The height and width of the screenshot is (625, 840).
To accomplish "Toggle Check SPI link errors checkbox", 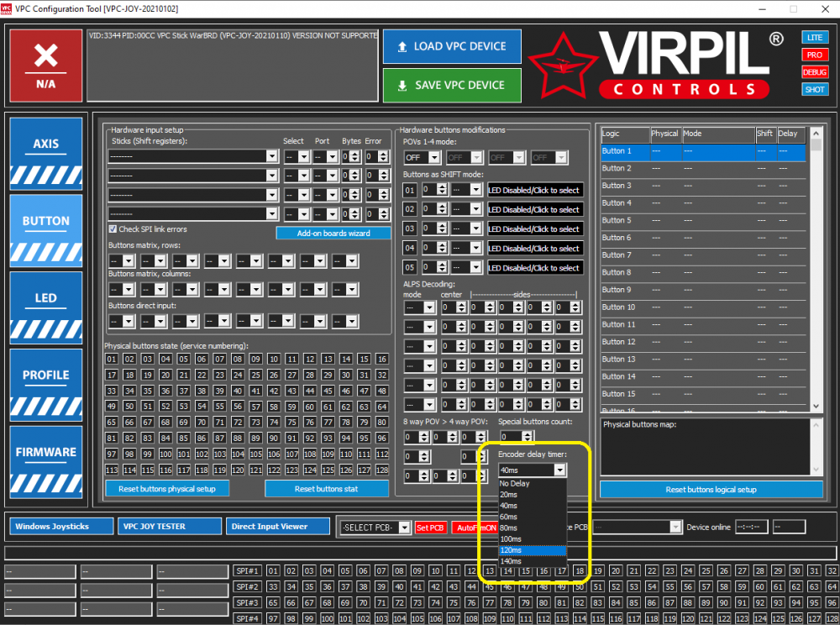I will coord(113,228).
